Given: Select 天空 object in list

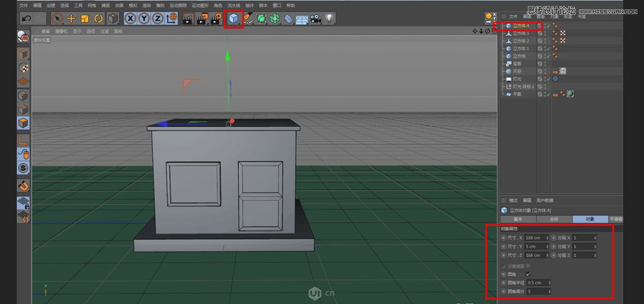Looking at the screenshot, I should [x=517, y=72].
